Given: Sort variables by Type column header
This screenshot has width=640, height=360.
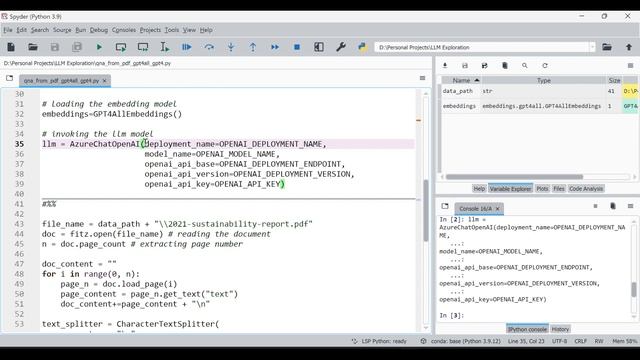Looking at the screenshot, I should pyautogui.click(x=543, y=80).
